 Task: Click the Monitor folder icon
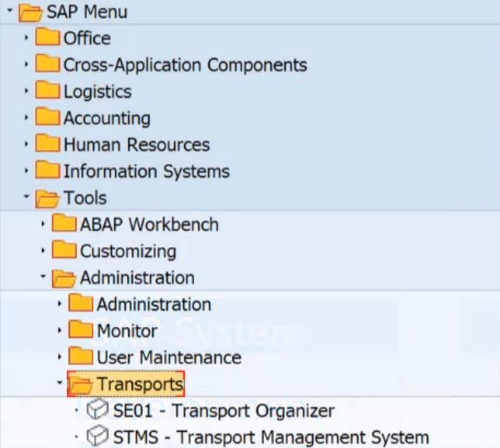pyautogui.click(x=80, y=330)
